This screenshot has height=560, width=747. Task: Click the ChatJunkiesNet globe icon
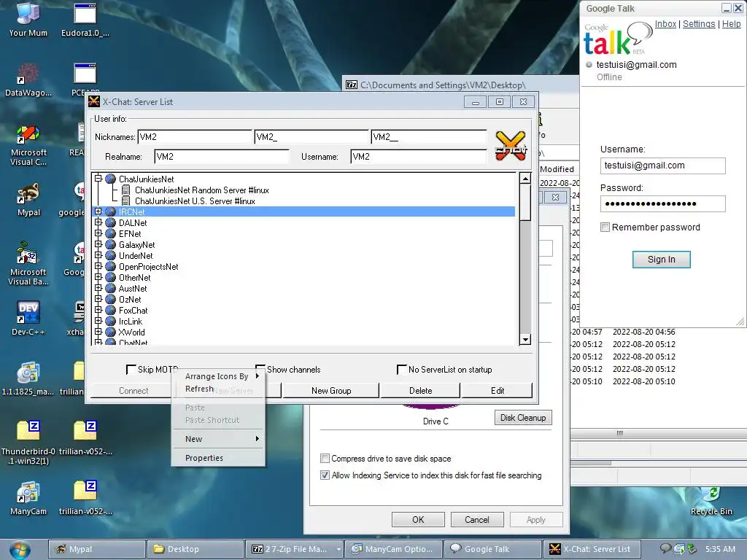point(111,179)
